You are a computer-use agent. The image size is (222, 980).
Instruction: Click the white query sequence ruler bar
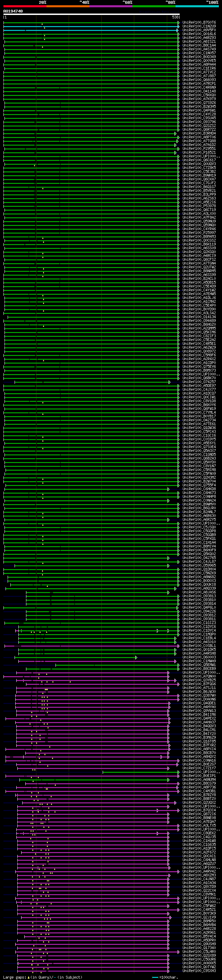92,14
